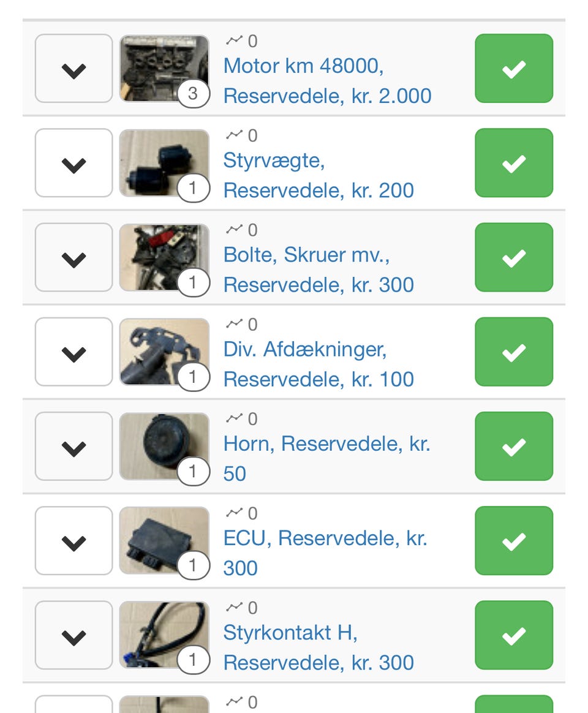Expand the dropdown chevron for Bolte, Skruer mv.
The image size is (588, 713).
tap(74, 257)
